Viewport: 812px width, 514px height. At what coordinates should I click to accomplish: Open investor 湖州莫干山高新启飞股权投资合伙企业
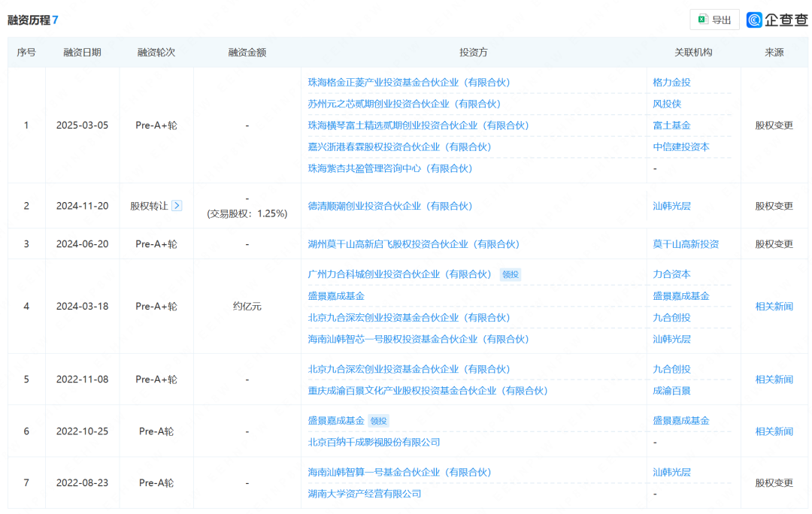[414, 243]
